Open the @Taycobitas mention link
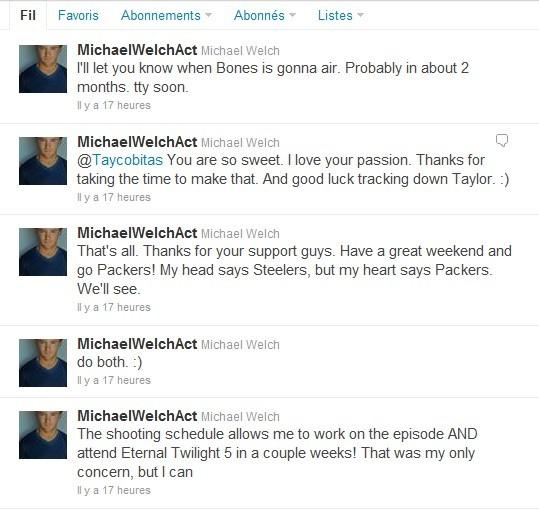539x510 pixels. pos(120,160)
